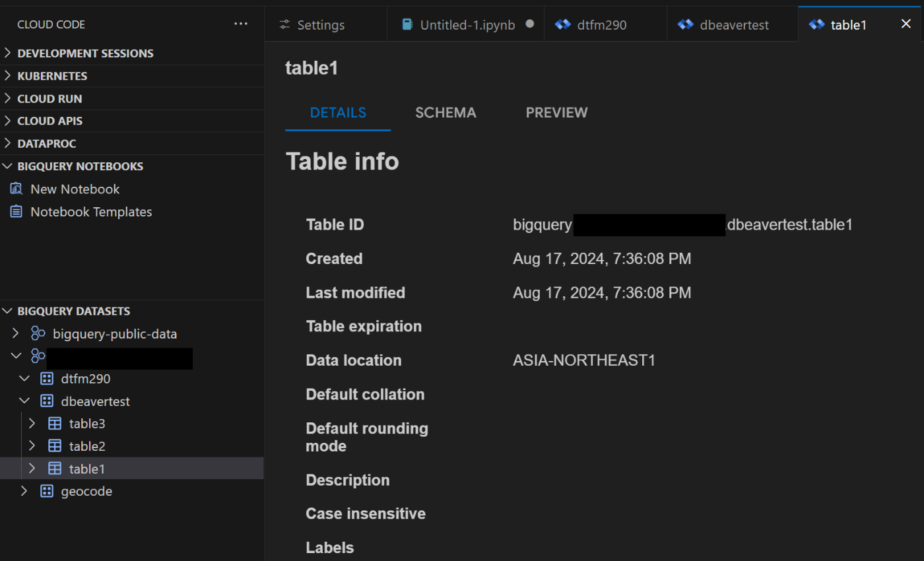The image size is (924, 561).
Task: Open the Untitled-1.ipynb editor tab
Action: point(467,25)
